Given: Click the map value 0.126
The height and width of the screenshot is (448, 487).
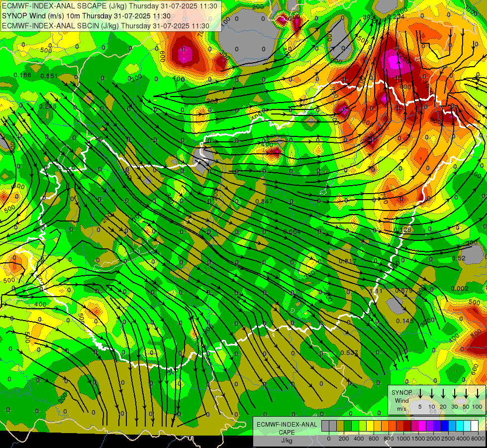Looking at the screenshot, I should point(402,230).
